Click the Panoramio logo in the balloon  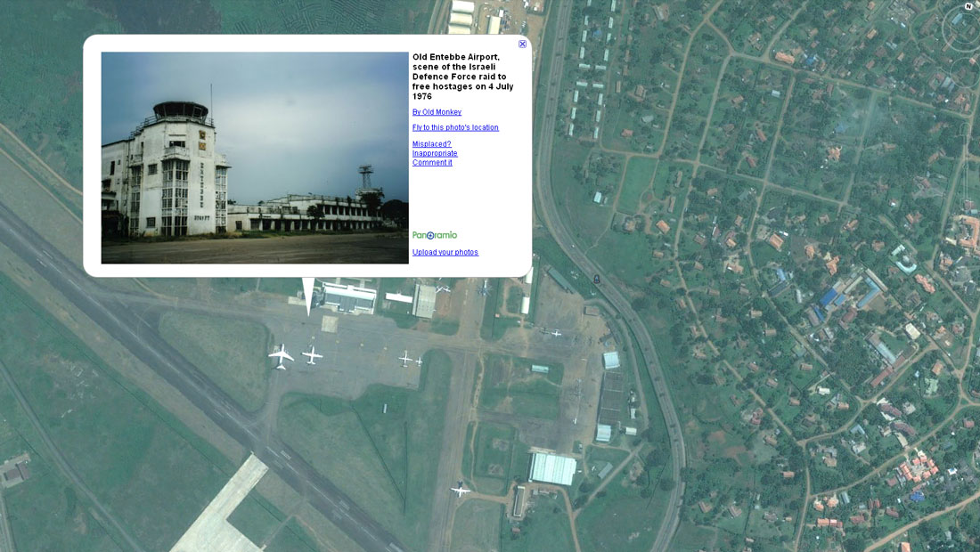[x=435, y=235]
